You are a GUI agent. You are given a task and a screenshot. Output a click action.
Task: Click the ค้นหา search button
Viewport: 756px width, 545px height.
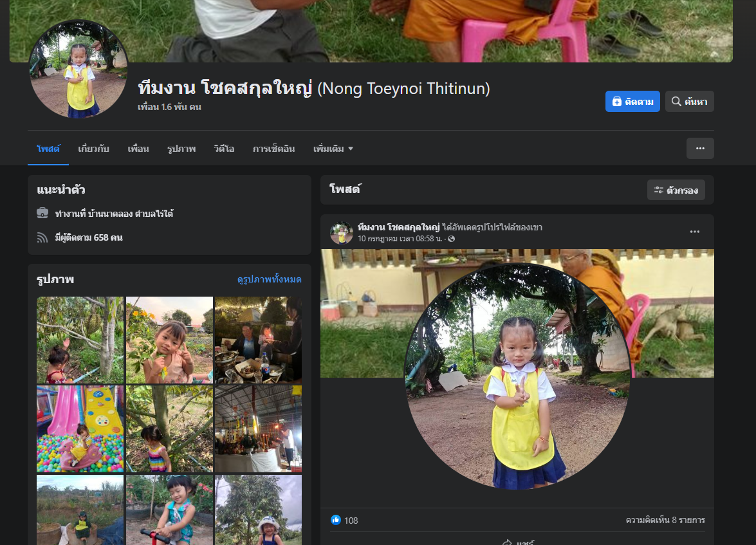pyautogui.click(x=689, y=102)
